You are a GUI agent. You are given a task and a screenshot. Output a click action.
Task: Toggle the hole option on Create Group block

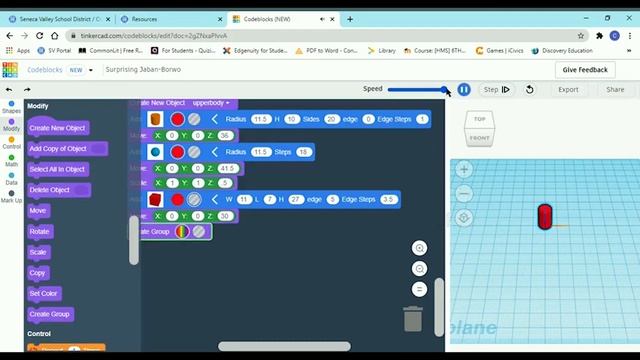coord(199,231)
